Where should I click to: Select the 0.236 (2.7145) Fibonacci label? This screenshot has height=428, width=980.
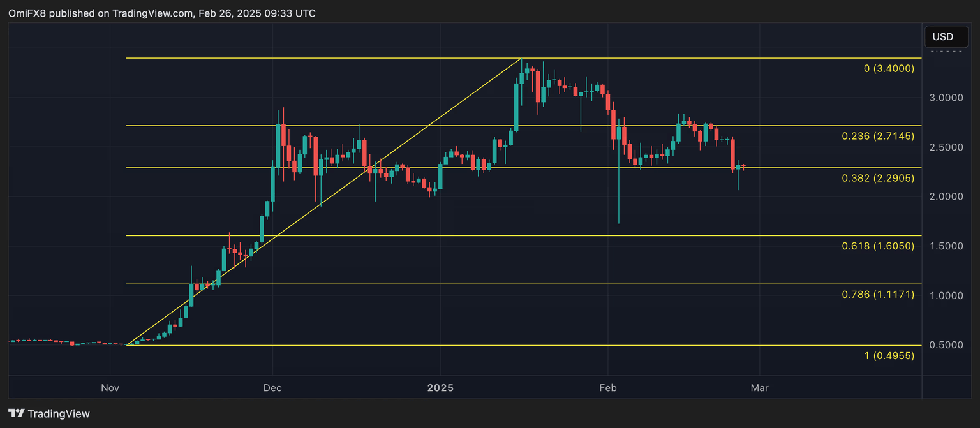tap(877, 136)
